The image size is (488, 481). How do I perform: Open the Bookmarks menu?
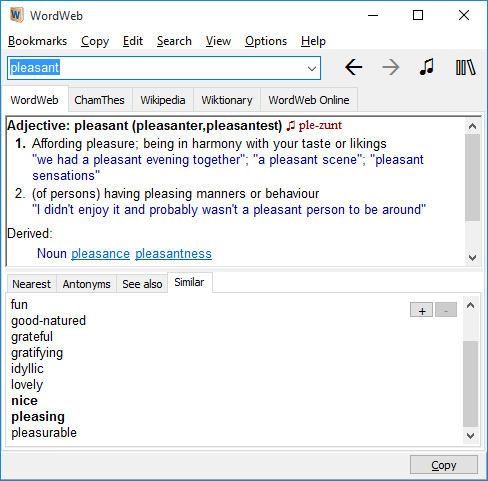[38, 41]
